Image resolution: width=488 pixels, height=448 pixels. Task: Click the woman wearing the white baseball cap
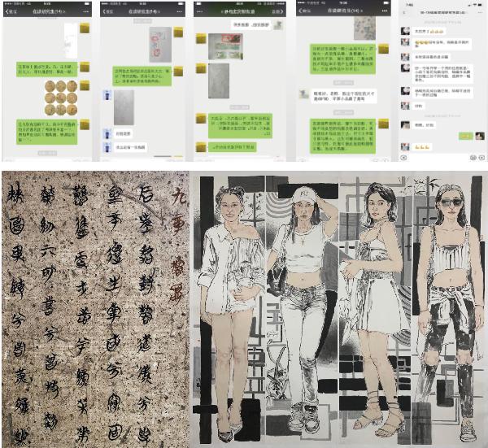pyautogui.click(x=302, y=310)
